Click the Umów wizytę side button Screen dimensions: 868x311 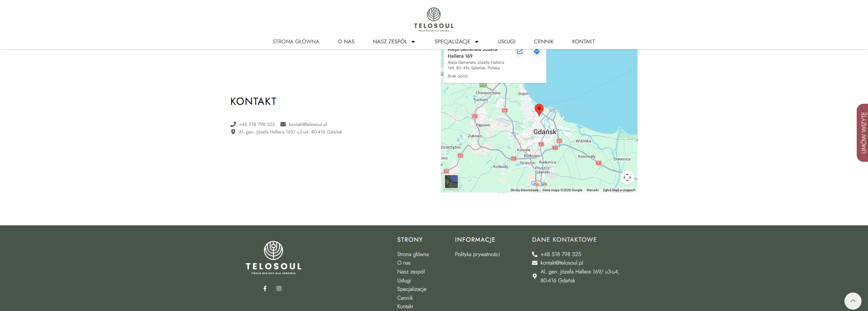coord(863,133)
